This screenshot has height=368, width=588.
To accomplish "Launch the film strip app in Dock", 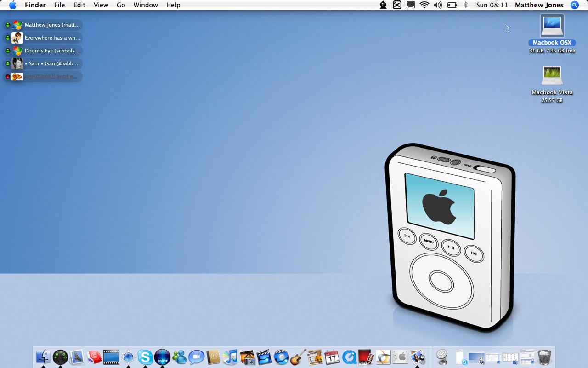I will click(x=111, y=357).
